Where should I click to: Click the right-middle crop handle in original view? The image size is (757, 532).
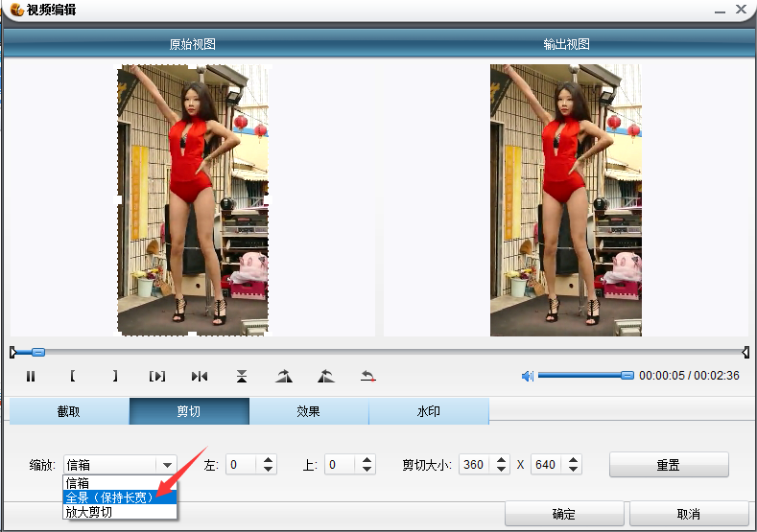pyautogui.click(x=268, y=199)
